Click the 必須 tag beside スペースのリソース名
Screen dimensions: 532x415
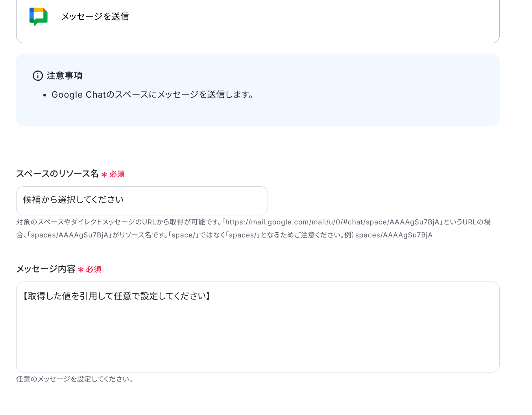pos(117,174)
